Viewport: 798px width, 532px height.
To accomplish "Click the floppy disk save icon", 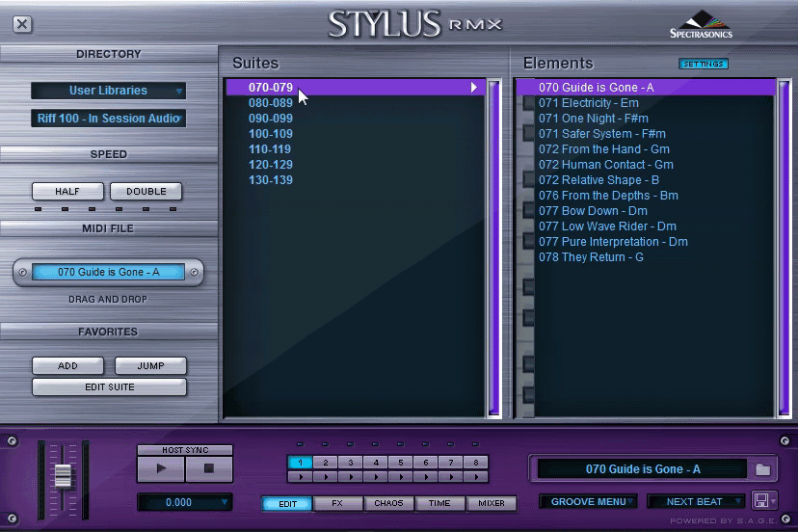I will 760,500.
